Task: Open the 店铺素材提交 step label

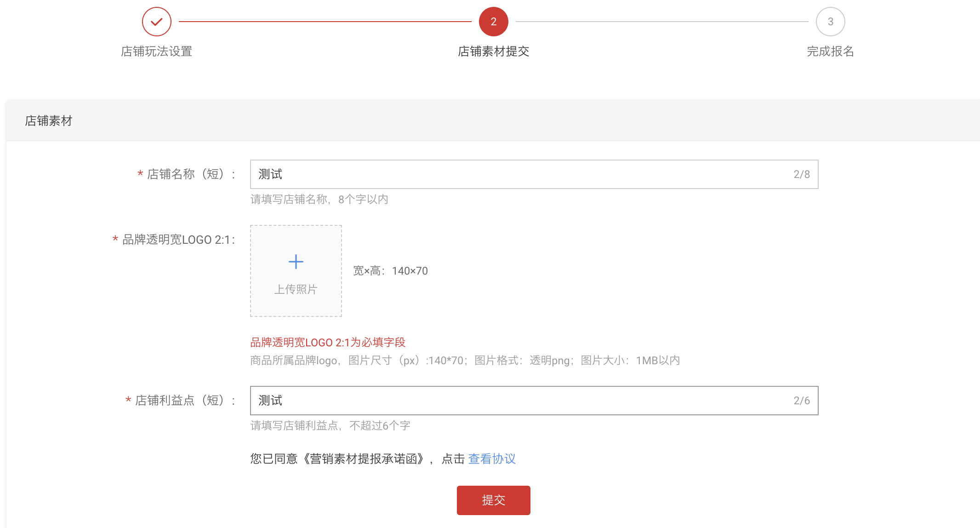Action: click(493, 51)
